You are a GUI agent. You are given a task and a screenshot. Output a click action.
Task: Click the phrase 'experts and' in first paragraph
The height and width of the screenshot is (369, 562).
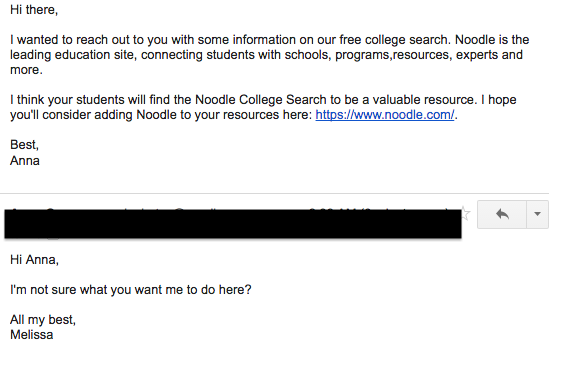tap(489, 55)
